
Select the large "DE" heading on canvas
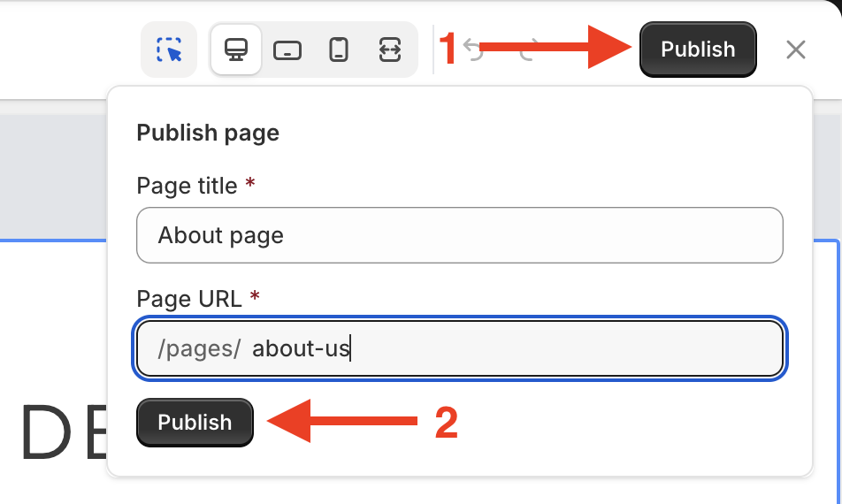[x=60, y=434]
